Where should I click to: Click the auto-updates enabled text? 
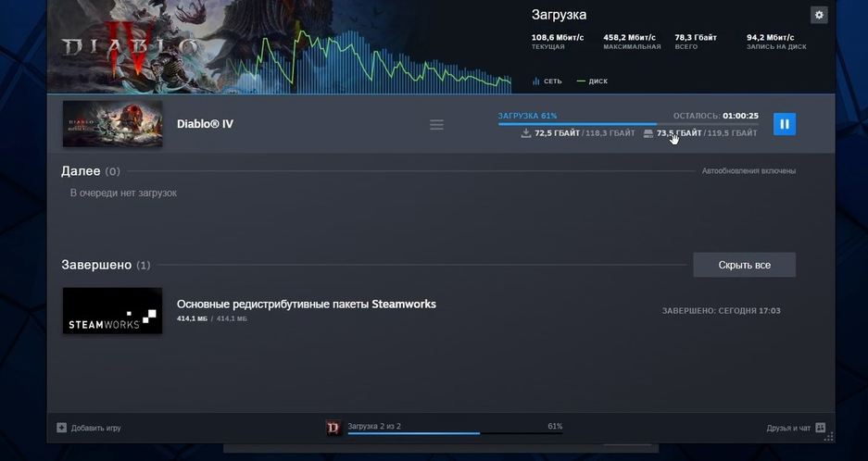pyautogui.click(x=748, y=171)
